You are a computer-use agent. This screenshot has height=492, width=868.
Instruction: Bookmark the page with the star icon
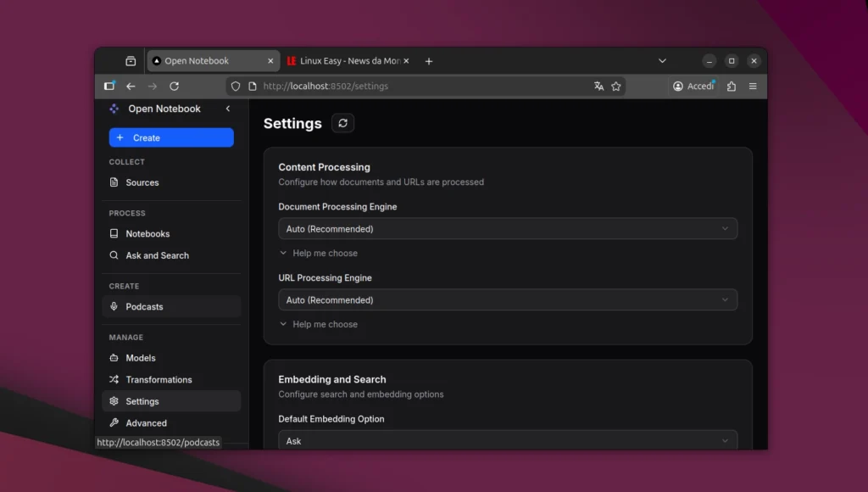(616, 86)
